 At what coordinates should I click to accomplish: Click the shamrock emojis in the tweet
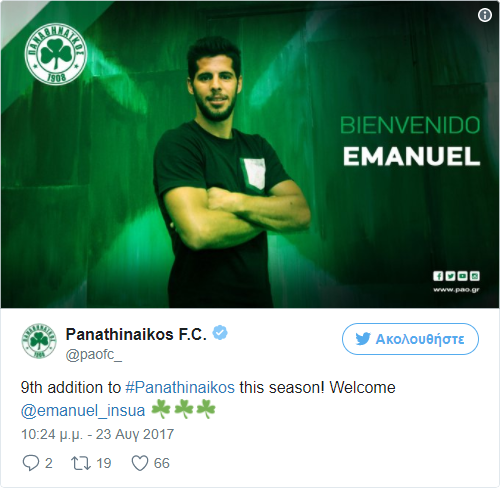pos(183,410)
